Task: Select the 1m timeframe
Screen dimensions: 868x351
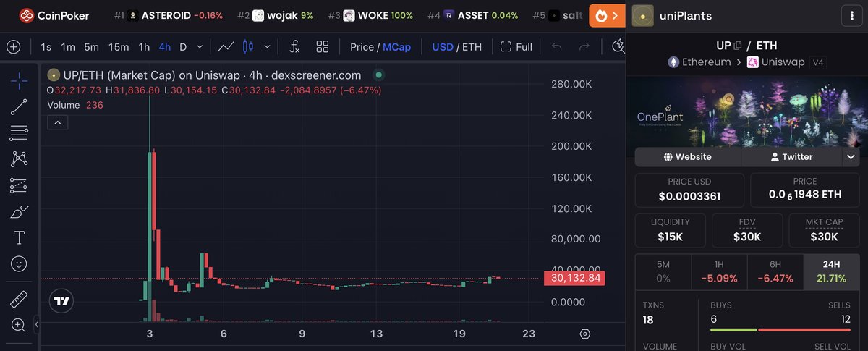Action: (68, 47)
